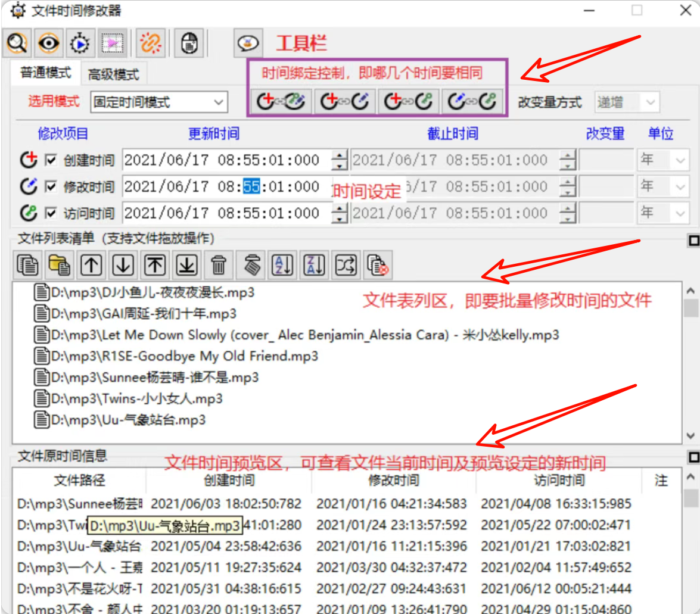
Task: Click the trash delete file icon
Action: [x=219, y=265]
